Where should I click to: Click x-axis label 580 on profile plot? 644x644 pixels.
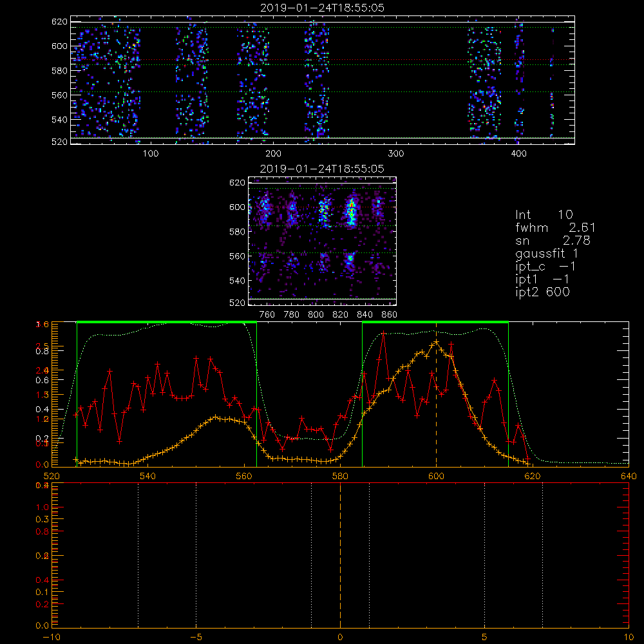coord(341,477)
